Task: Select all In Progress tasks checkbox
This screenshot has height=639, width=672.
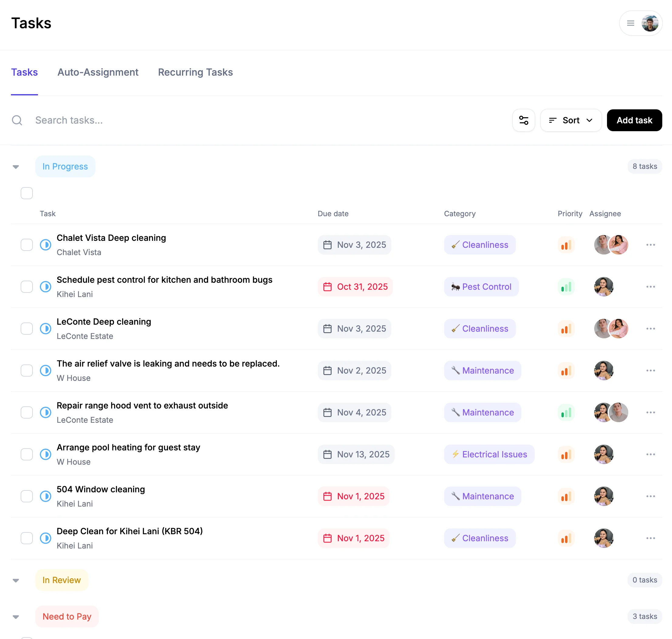Action: pos(26,193)
